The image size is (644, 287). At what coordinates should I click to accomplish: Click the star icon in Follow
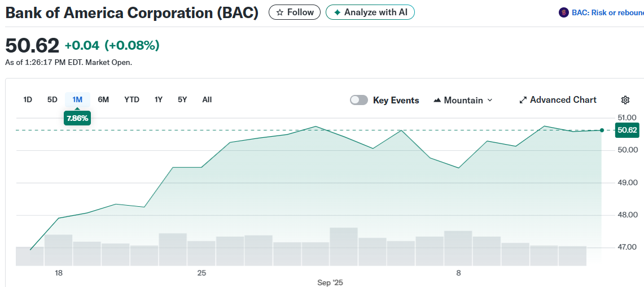280,12
